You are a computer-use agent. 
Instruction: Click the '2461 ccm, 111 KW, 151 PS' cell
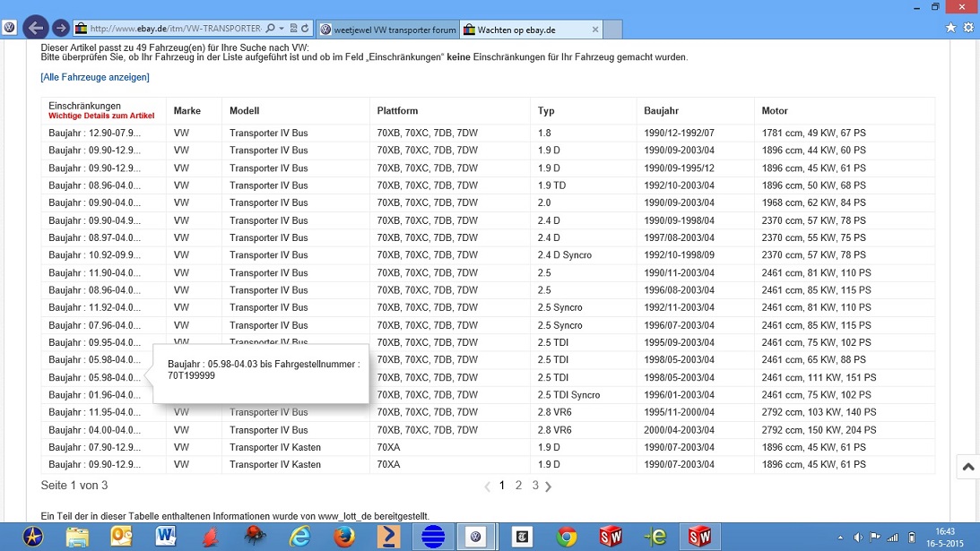pyautogui.click(x=819, y=377)
